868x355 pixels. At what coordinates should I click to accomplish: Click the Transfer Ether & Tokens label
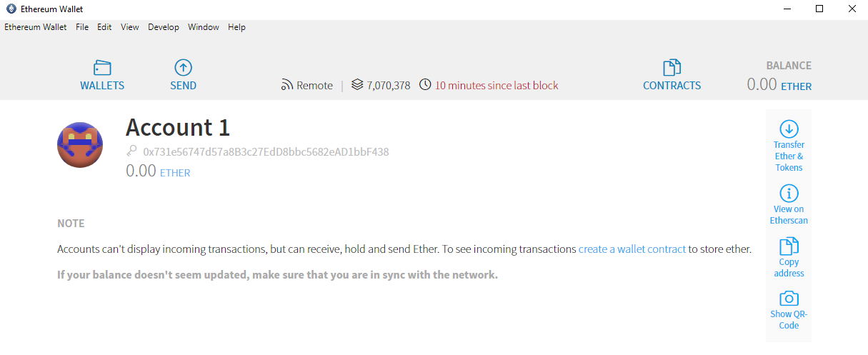tap(789, 156)
